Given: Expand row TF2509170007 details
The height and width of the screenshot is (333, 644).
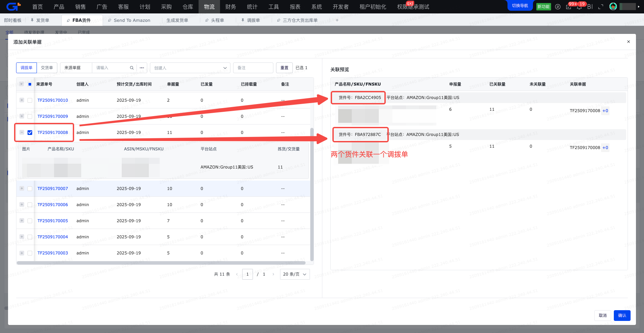Looking at the screenshot, I should [x=22, y=188].
